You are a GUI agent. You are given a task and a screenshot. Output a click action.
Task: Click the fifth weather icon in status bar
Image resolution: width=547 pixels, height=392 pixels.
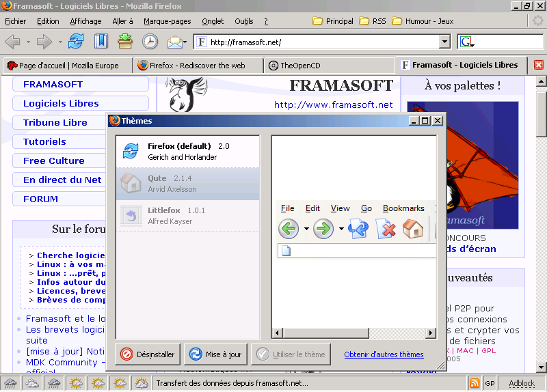98,383
